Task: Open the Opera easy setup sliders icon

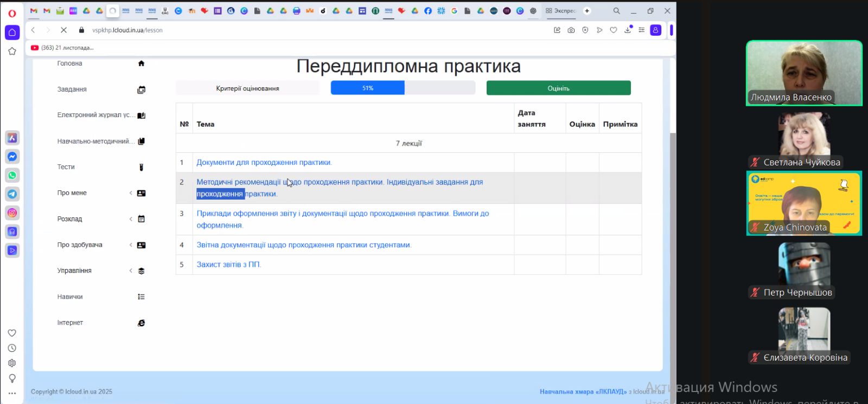Action: tap(641, 30)
